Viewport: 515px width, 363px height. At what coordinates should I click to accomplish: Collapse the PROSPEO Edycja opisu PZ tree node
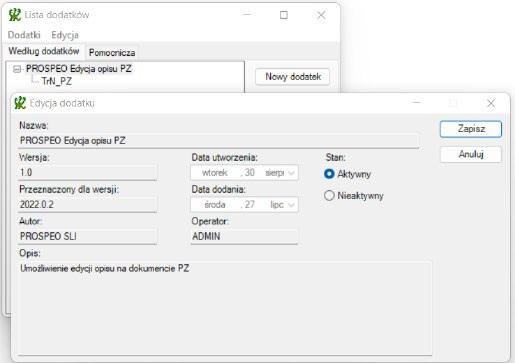(x=17, y=69)
